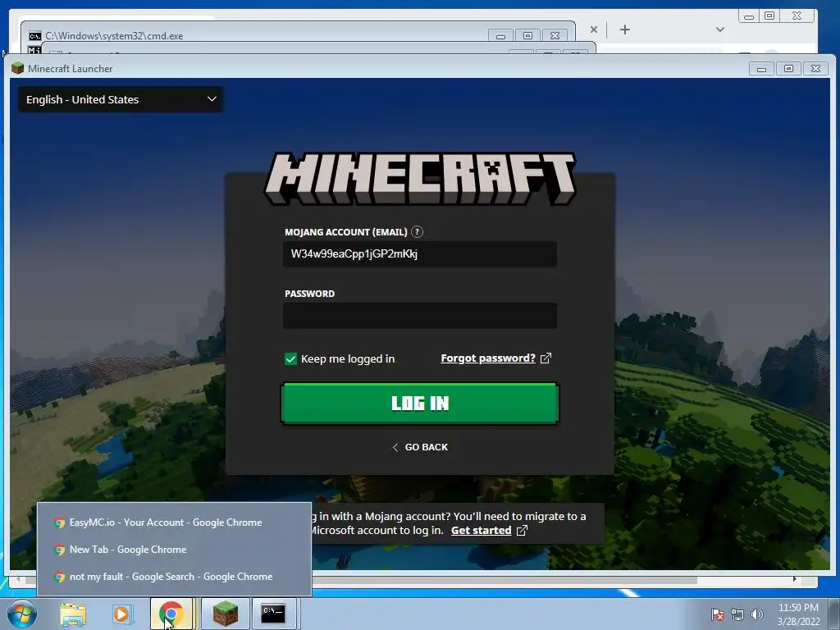
Task: Click the external link icon beside Forgot password
Action: coord(546,358)
